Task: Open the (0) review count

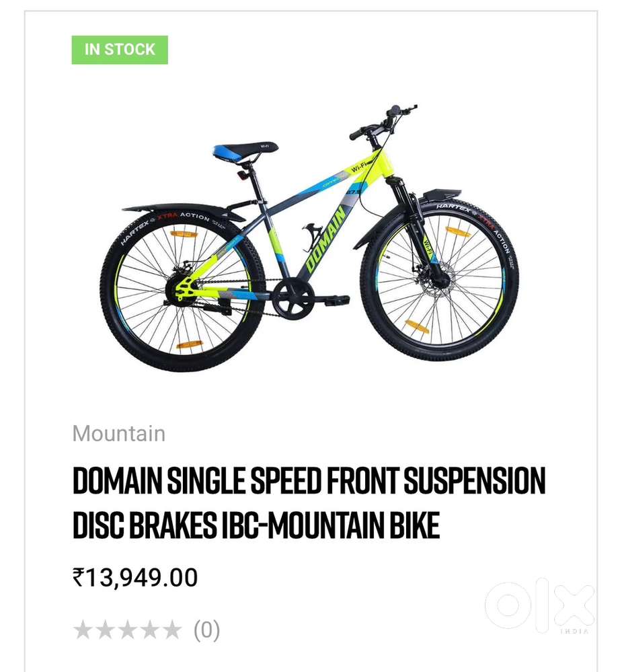Action: (207, 630)
